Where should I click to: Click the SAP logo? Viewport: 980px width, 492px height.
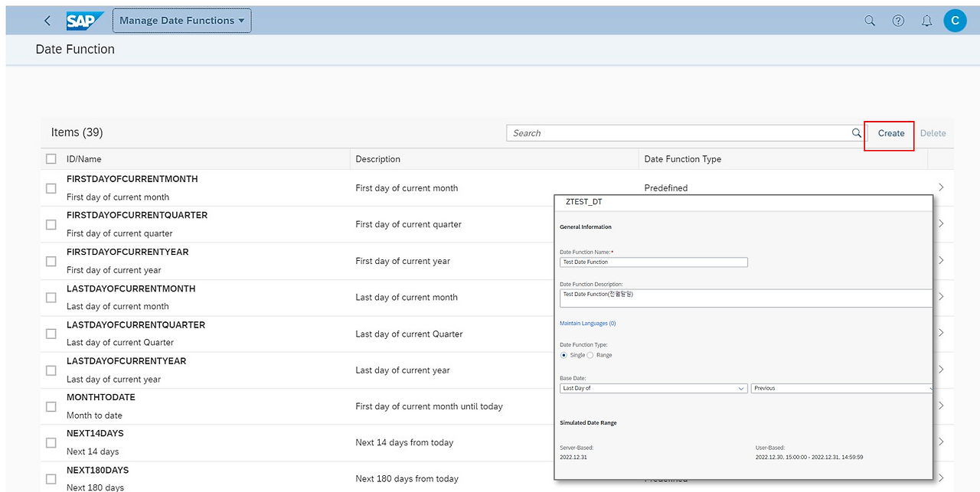coord(83,21)
